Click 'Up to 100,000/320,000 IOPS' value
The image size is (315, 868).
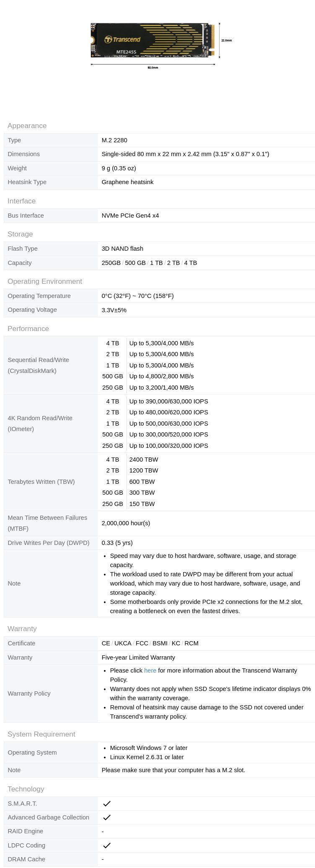(x=168, y=446)
